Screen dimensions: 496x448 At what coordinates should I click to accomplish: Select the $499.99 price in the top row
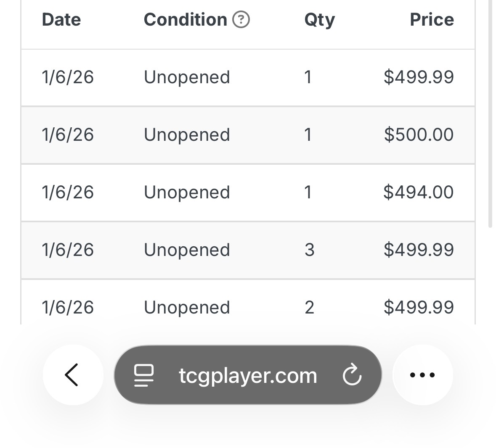[419, 77]
